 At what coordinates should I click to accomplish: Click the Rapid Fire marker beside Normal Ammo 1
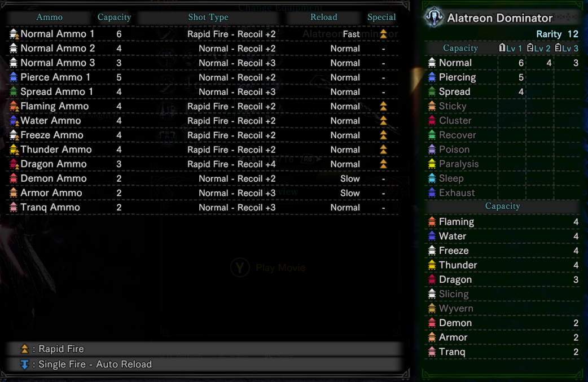click(x=383, y=34)
